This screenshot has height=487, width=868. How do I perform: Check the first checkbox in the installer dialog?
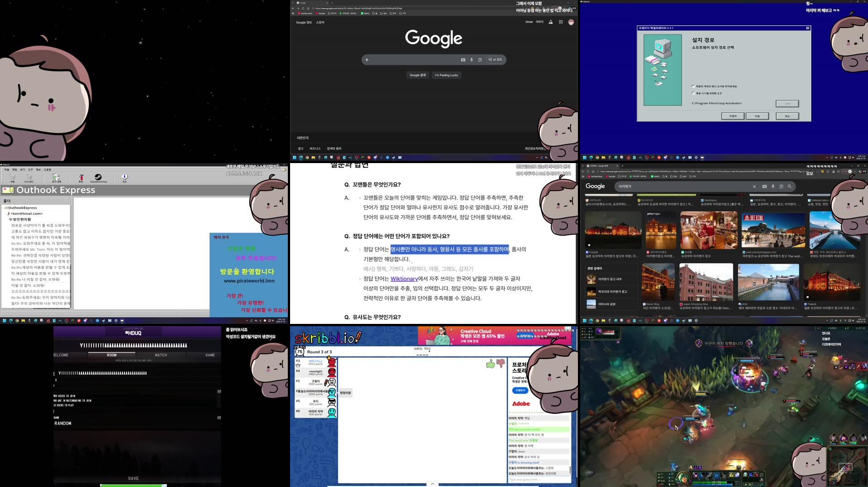click(692, 86)
